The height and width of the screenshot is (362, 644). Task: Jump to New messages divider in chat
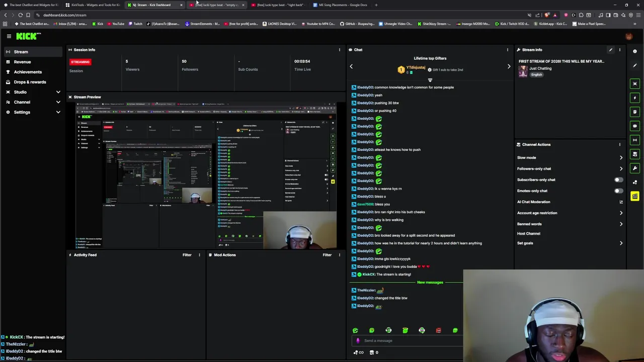click(430, 282)
